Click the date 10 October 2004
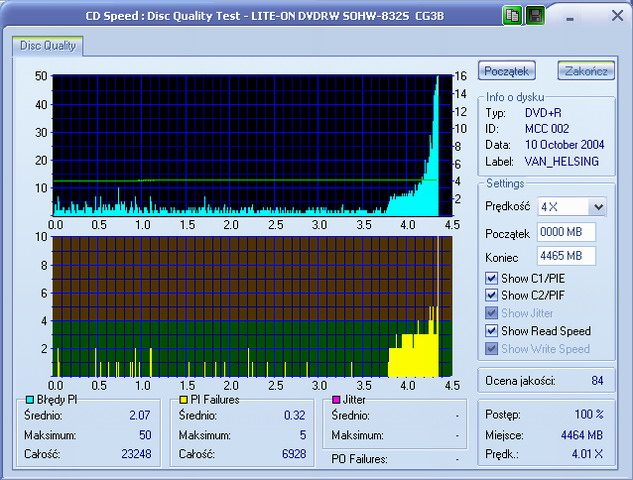Image resolution: width=633 pixels, height=480 pixels. 564,145
